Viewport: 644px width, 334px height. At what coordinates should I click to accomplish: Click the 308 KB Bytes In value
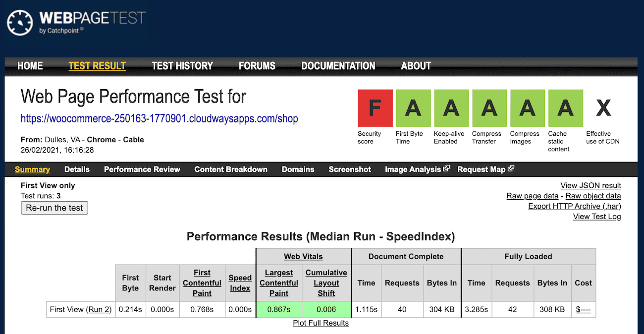(x=552, y=310)
